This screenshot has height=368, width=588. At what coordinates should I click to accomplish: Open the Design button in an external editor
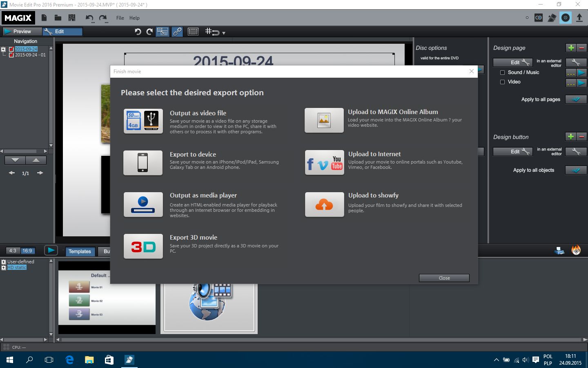(576, 152)
